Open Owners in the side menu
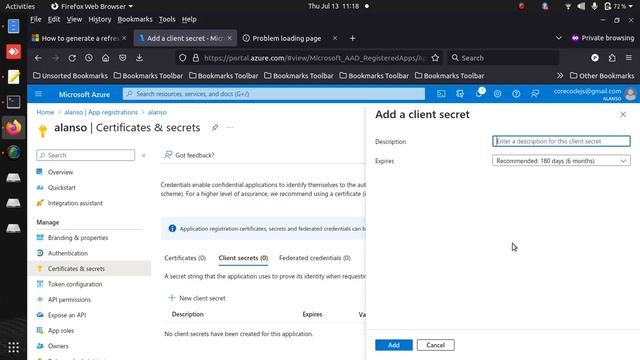The height and width of the screenshot is (360, 640). pos(58,346)
